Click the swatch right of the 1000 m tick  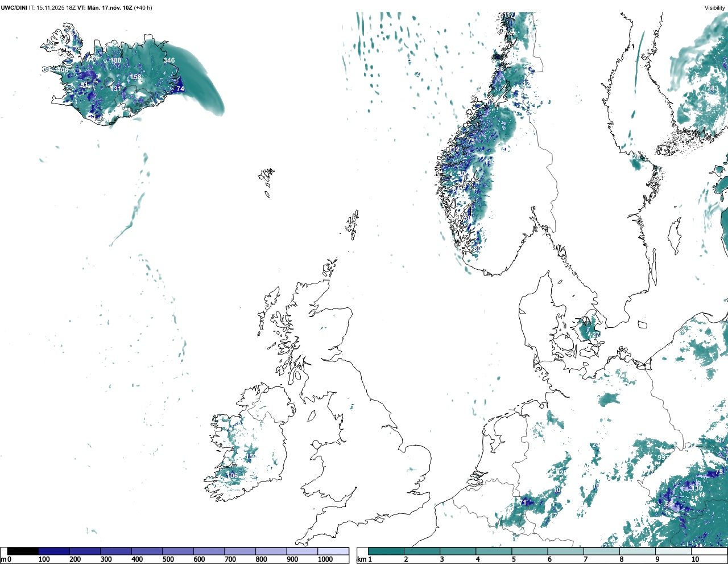click(333, 551)
